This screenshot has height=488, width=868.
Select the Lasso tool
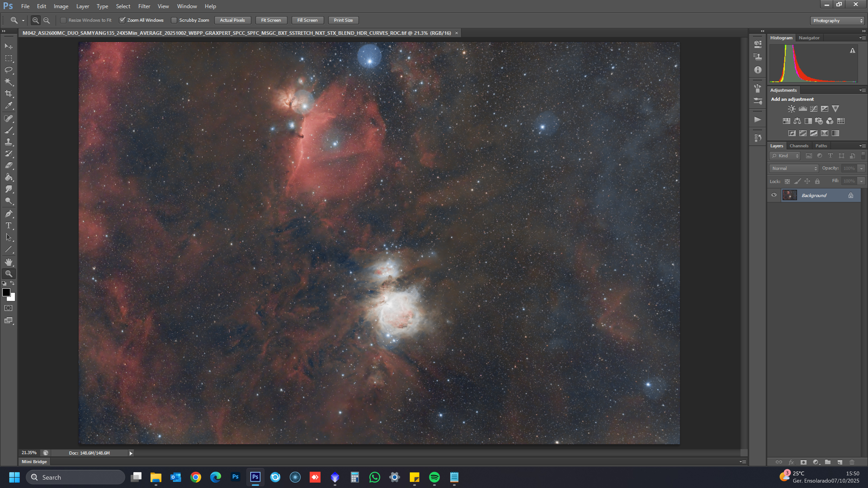(9, 70)
